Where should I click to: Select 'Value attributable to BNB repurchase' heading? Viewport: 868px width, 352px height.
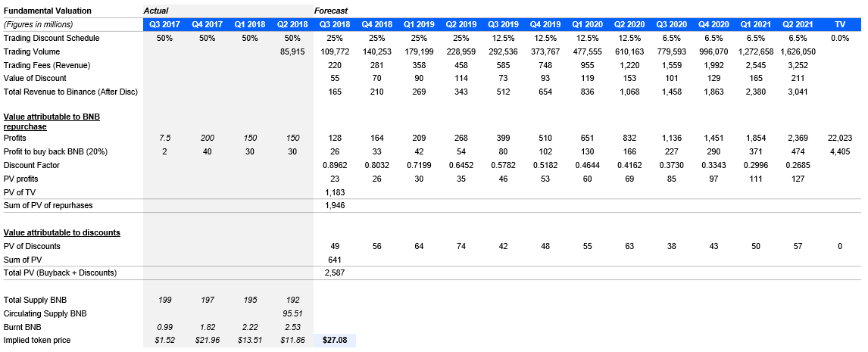click(x=52, y=122)
